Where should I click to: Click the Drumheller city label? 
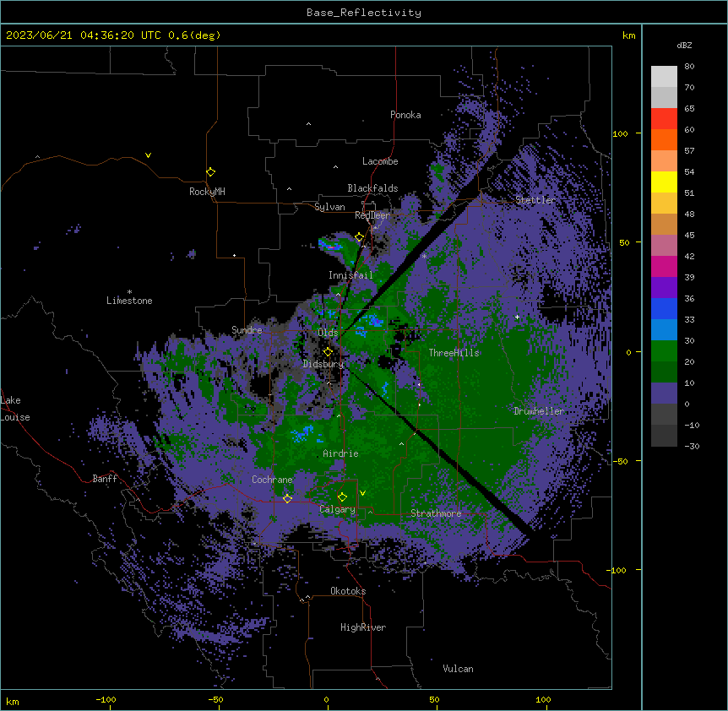pyautogui.click(x=539, y=411)
